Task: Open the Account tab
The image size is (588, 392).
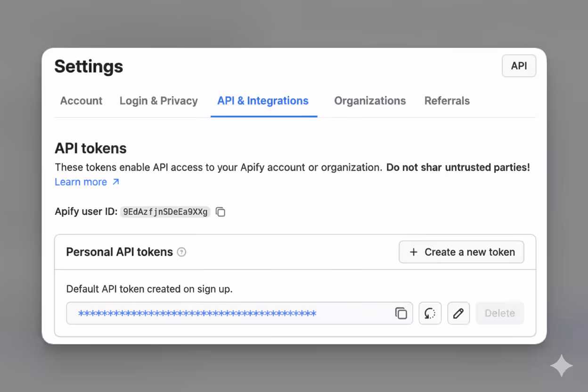Action: click(81, 101)
